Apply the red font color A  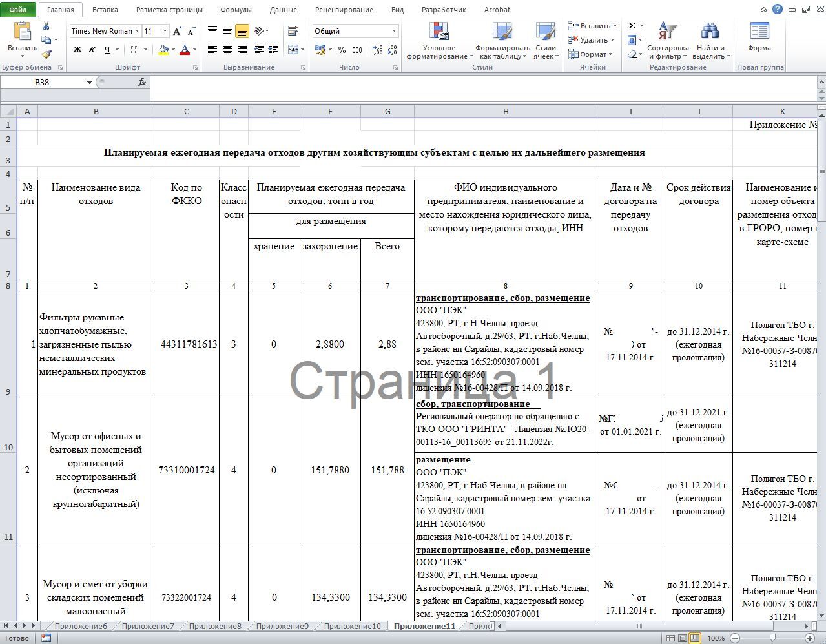tap(185, 50)
